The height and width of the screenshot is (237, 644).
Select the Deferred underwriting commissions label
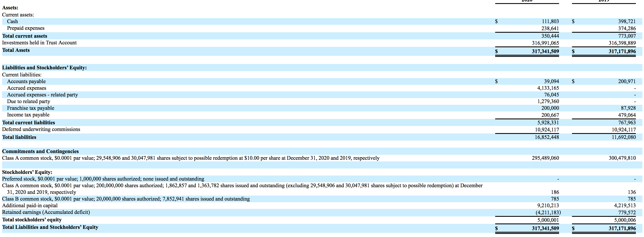41,129
